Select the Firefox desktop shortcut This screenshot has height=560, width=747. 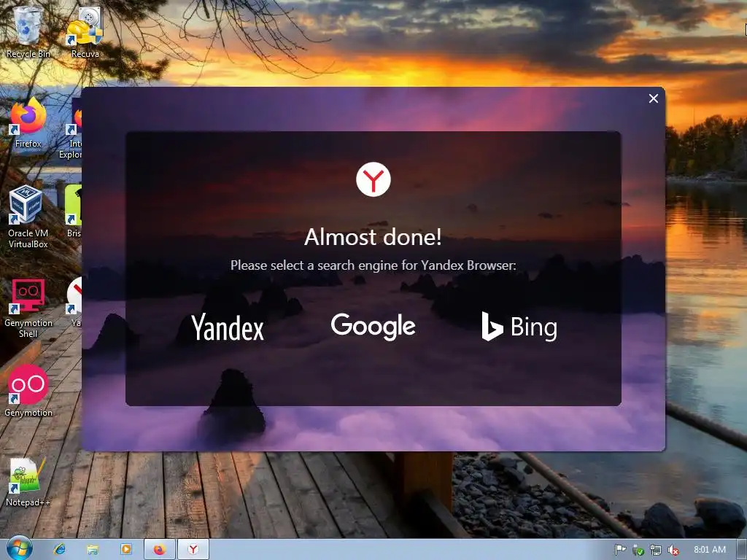tap(28, 122)
